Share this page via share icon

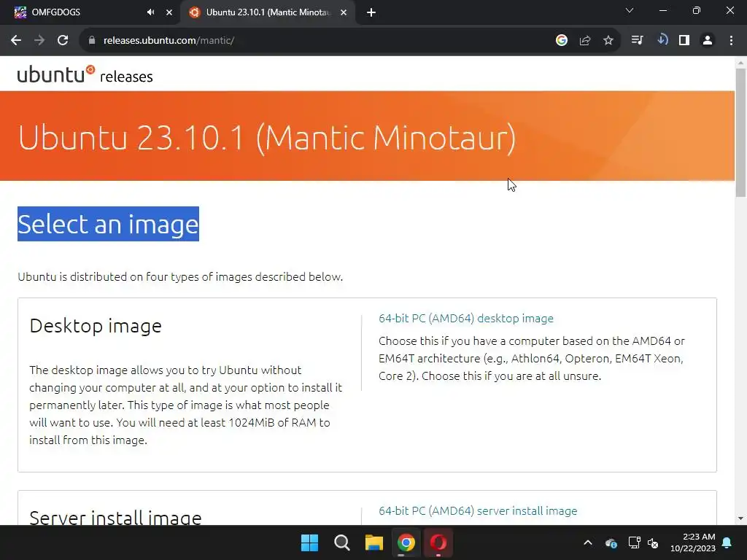pyautogui.click(x=585, y=41)
